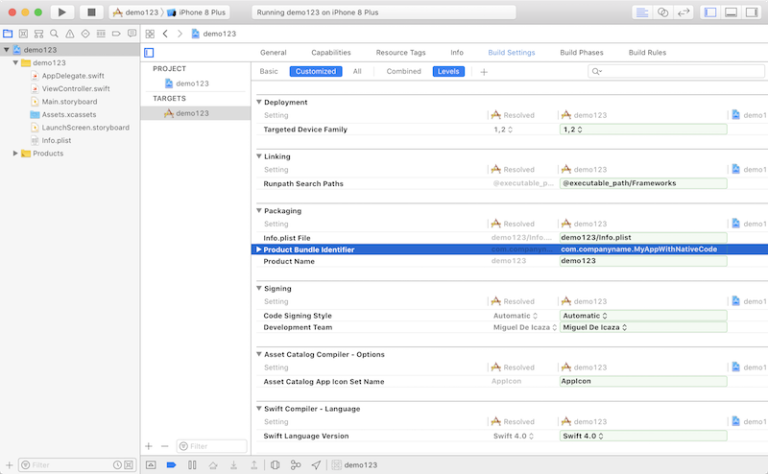Show the Version editor
This screenshot has width=768, height=474.
click(x=683, y=12)
